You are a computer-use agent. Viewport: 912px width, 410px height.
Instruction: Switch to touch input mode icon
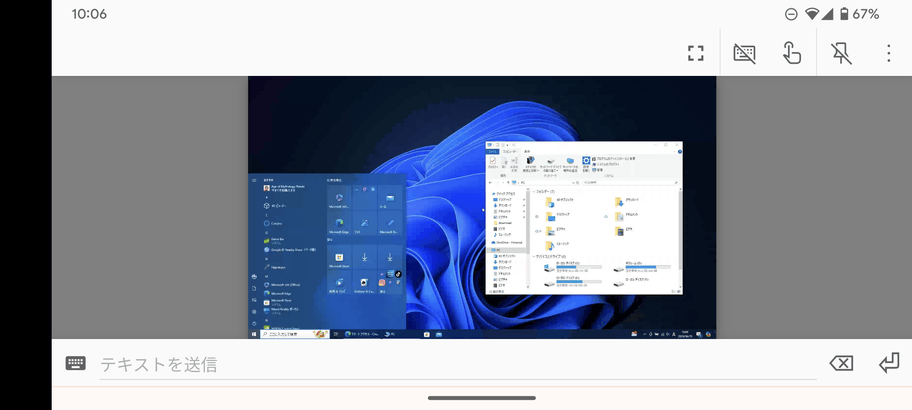[792, 53]
